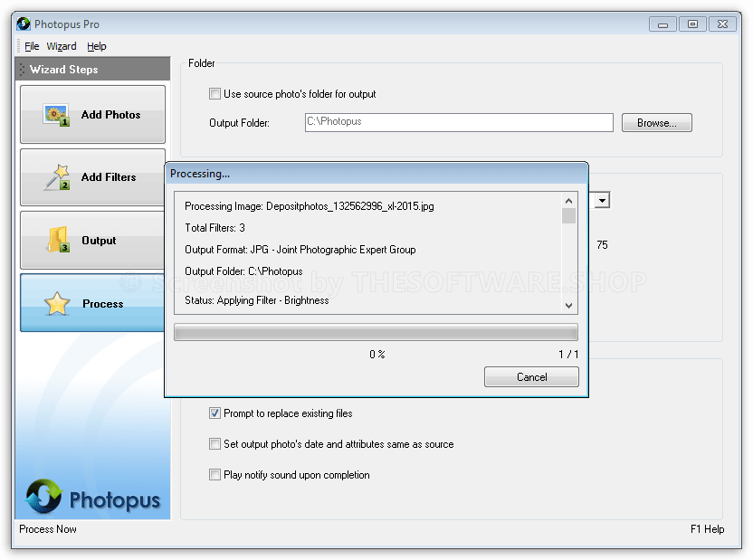Click the 1 / 1 image counter
Image resolution: width=753 pixels, height=560 pixels.
tap(568, 354)
